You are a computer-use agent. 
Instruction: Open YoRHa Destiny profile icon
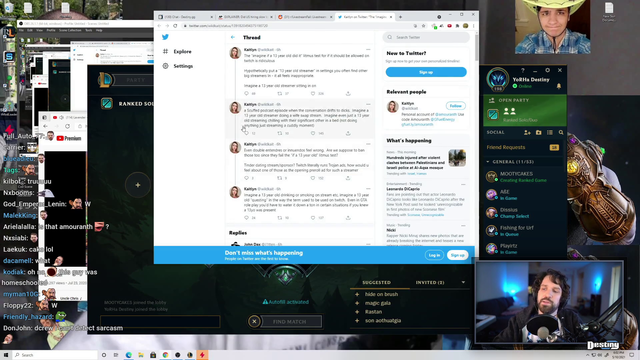498,80
